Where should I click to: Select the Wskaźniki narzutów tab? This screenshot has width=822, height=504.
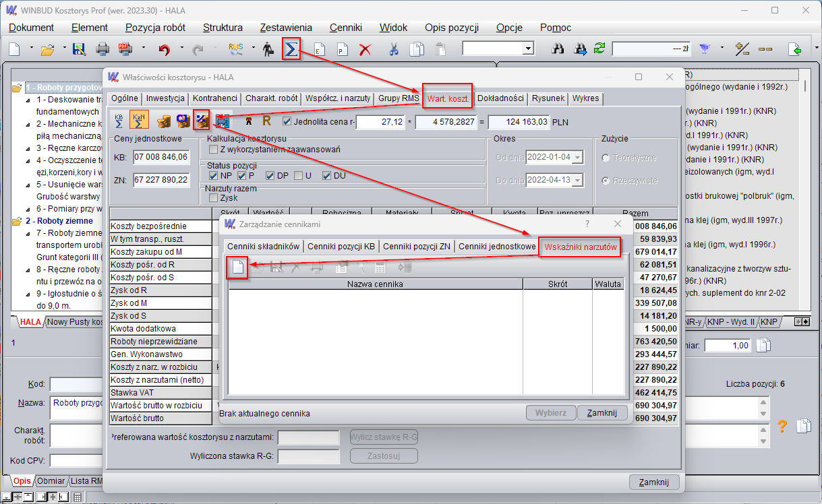click(581, 247)
